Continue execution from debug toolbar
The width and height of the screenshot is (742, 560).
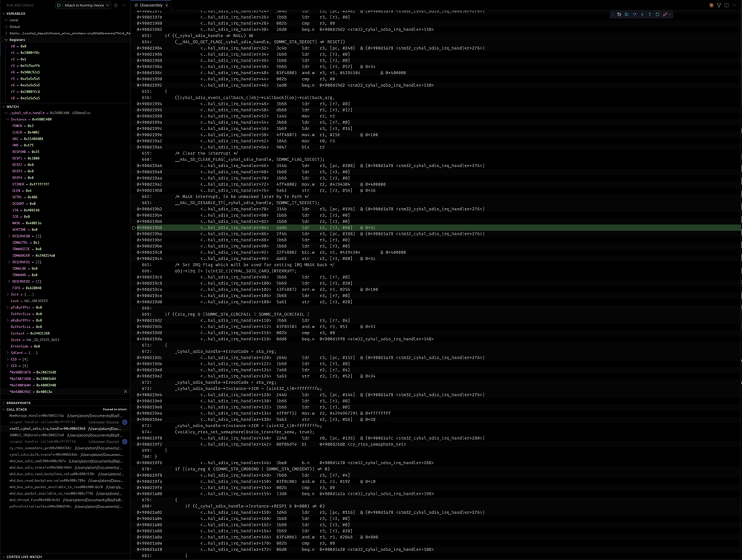627,15
